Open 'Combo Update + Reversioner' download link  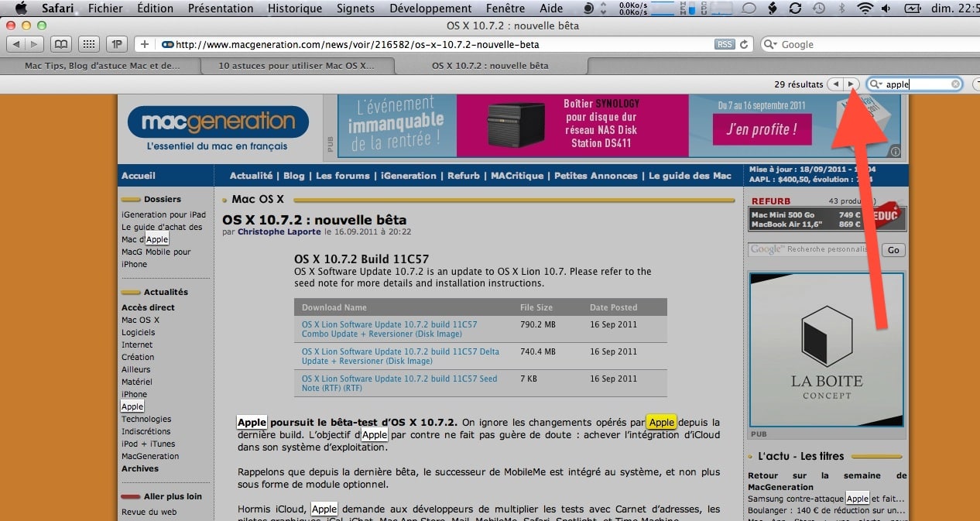pos(389,329)
